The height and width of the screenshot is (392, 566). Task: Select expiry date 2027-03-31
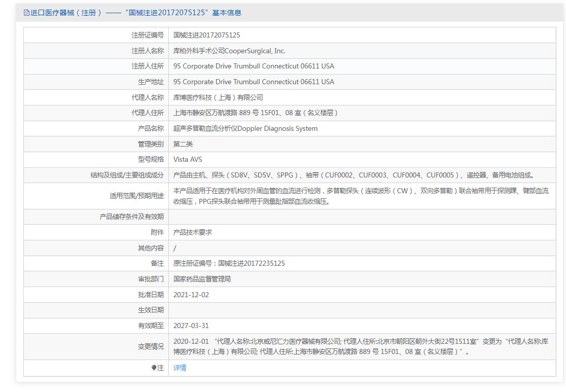point(191,326)
